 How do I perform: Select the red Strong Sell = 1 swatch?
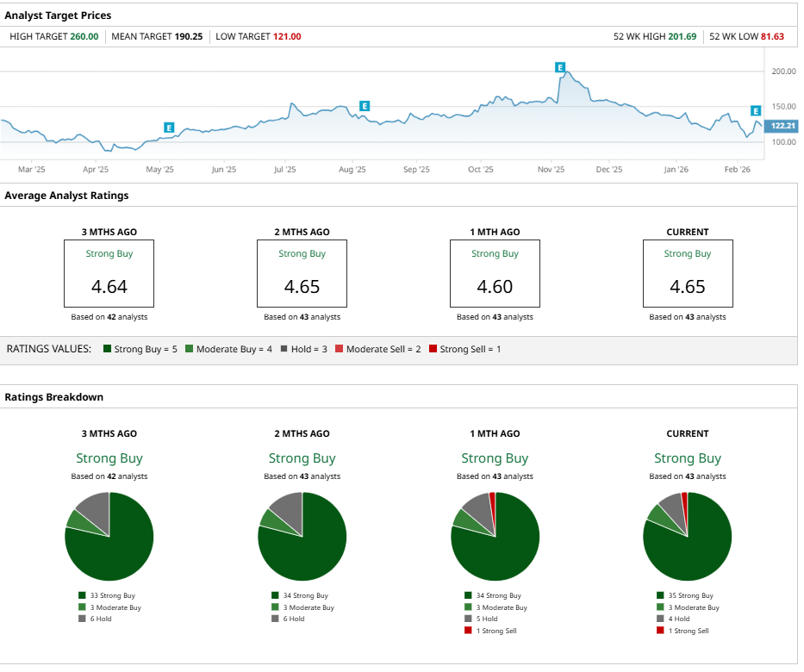click(433, 349)
